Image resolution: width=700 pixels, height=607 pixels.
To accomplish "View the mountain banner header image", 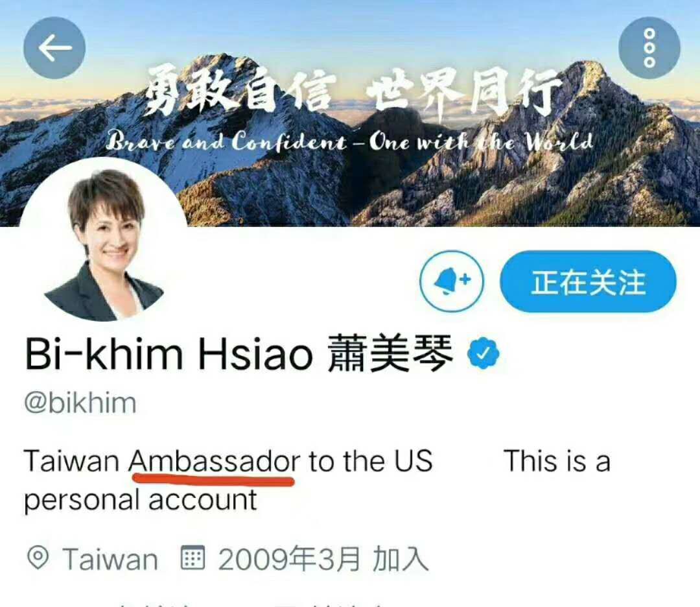I will [350, 113].
